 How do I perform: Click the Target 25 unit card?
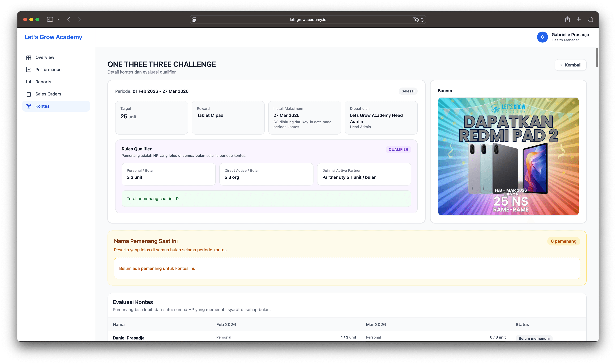[151, 118]
